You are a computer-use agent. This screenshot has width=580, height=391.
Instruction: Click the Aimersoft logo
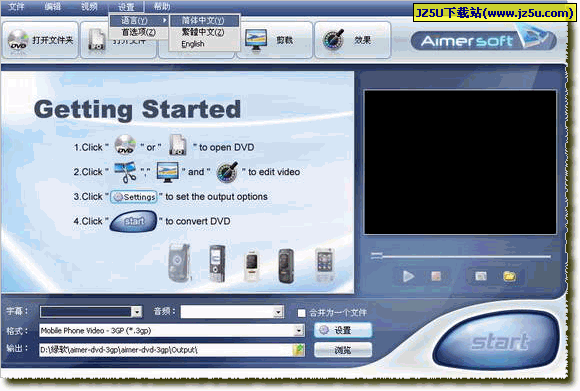point(484,40)
